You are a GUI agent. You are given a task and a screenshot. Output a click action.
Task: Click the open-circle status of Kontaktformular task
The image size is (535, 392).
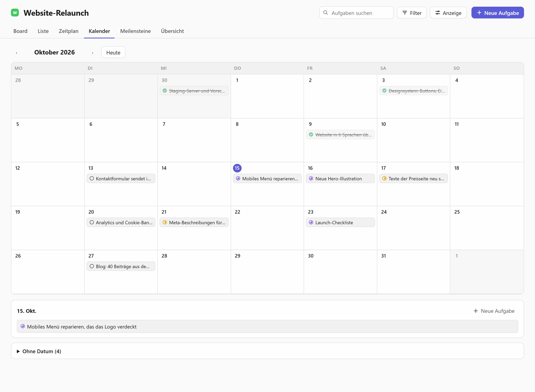[x=92, y=178]
